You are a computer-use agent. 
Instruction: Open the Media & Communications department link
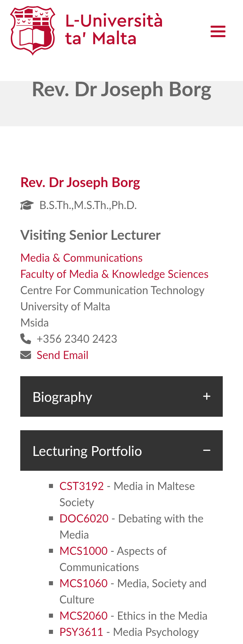[x=81, y=258]
